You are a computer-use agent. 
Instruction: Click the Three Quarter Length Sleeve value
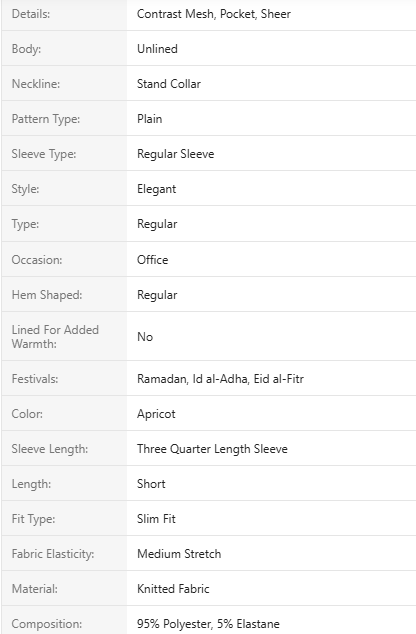click(212, 449)
